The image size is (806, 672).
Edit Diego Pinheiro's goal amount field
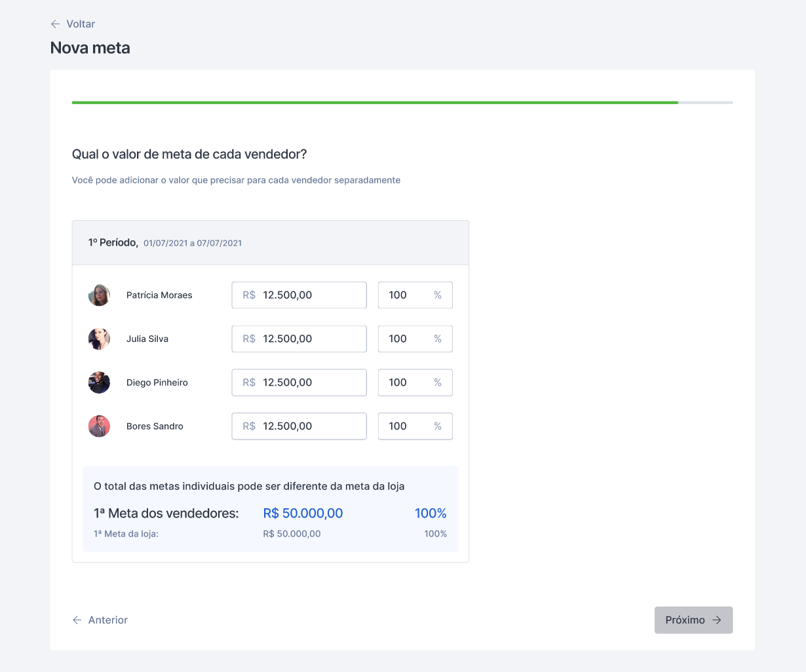click(308, 383)
